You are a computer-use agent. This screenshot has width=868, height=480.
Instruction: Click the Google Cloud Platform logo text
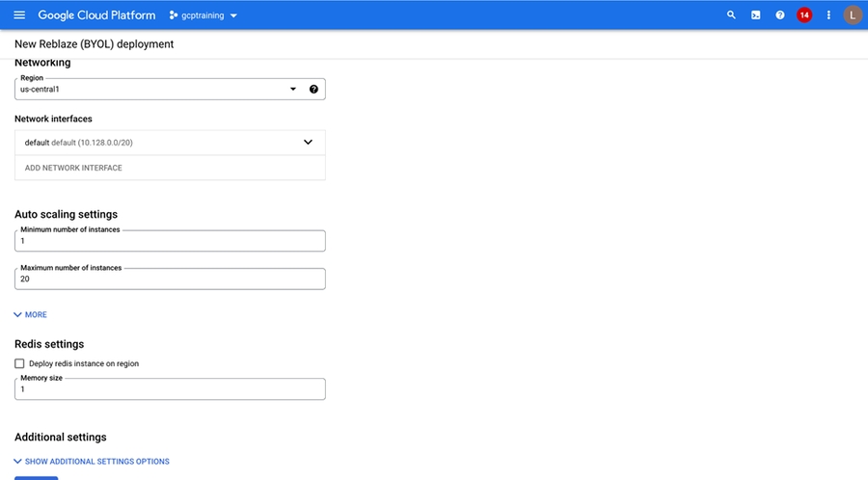pos(96,15)
